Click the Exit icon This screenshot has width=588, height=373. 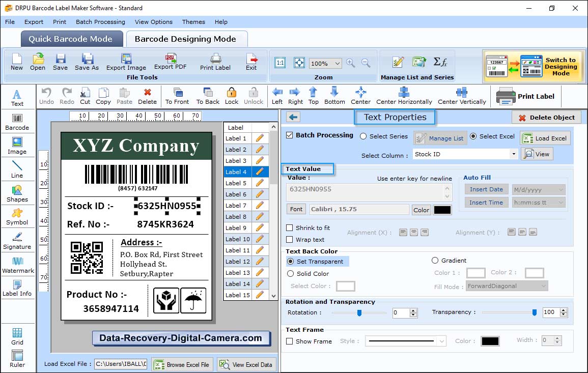pos(251,62)
